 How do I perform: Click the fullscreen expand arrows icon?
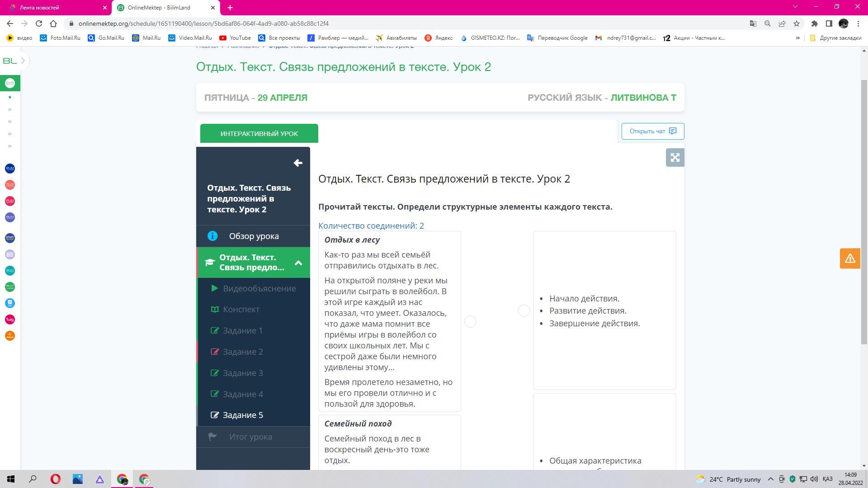(x=675, y=158)
